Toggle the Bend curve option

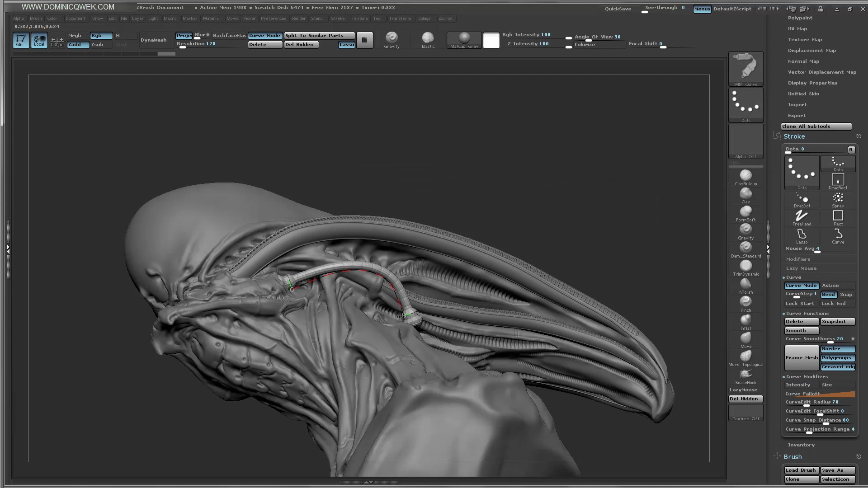828,295
